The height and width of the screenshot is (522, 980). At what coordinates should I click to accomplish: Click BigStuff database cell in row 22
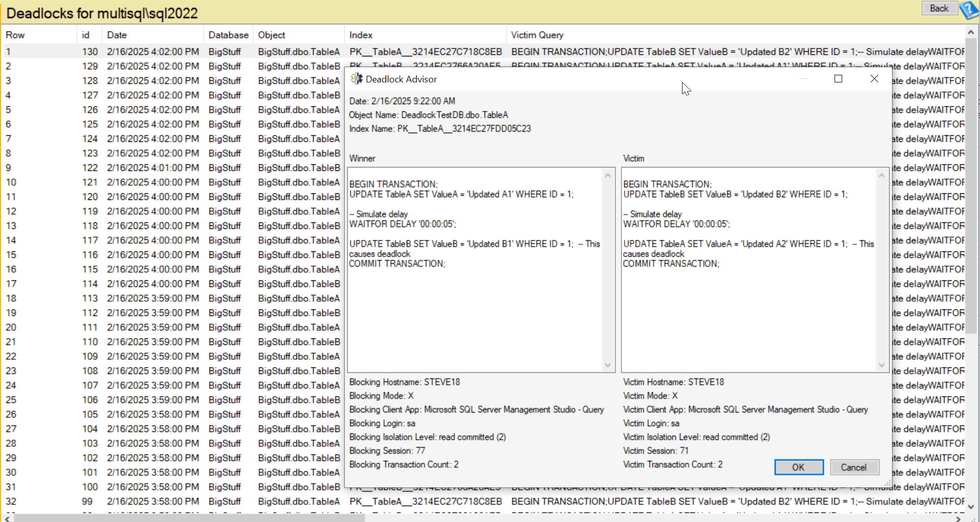click(224, 356)
